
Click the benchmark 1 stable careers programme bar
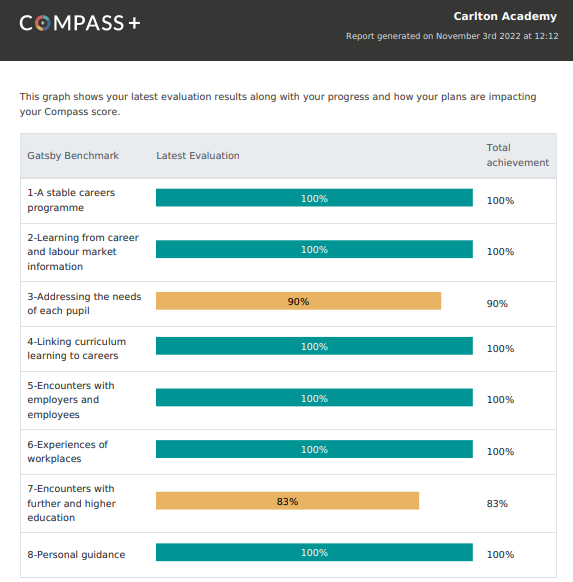click(314, 198)
